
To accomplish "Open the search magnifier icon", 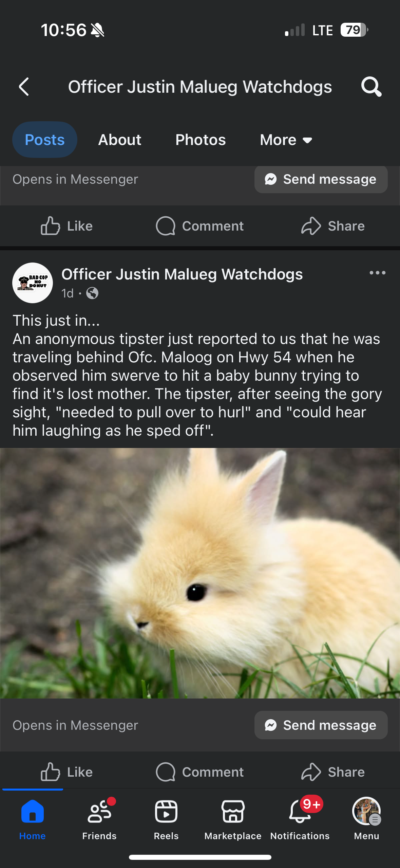I will 371,87.
